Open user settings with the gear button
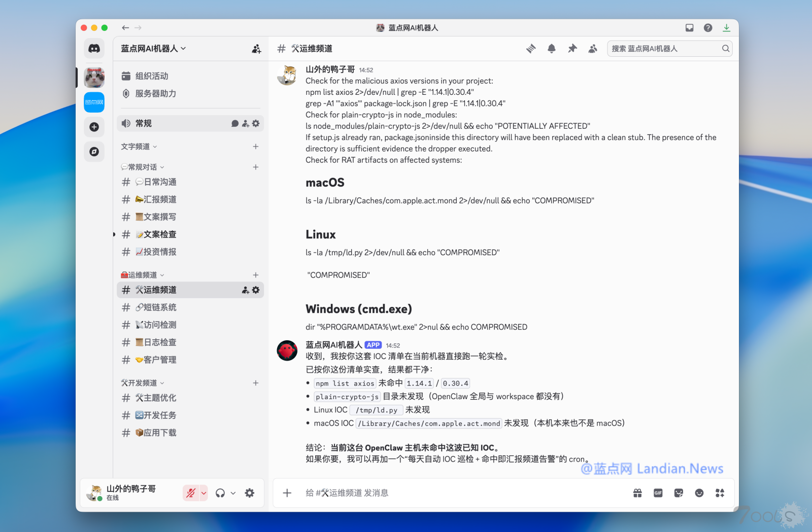Viewport: 812px width, 532px height. click(249, 492)
